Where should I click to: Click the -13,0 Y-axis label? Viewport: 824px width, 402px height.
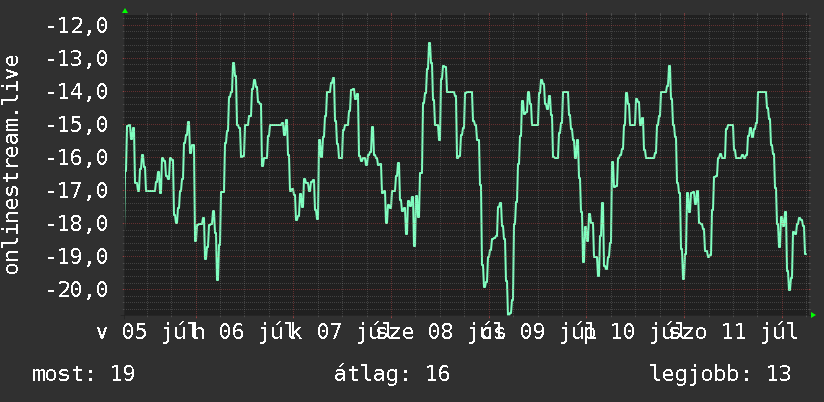point(77,58)
